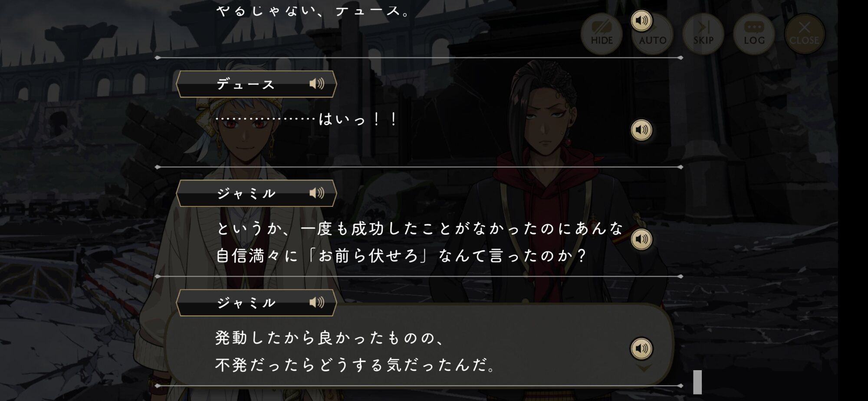Replay audio for the 発動したから line
The height and width of the screenshot is (401, 868).
click(641, 348)
